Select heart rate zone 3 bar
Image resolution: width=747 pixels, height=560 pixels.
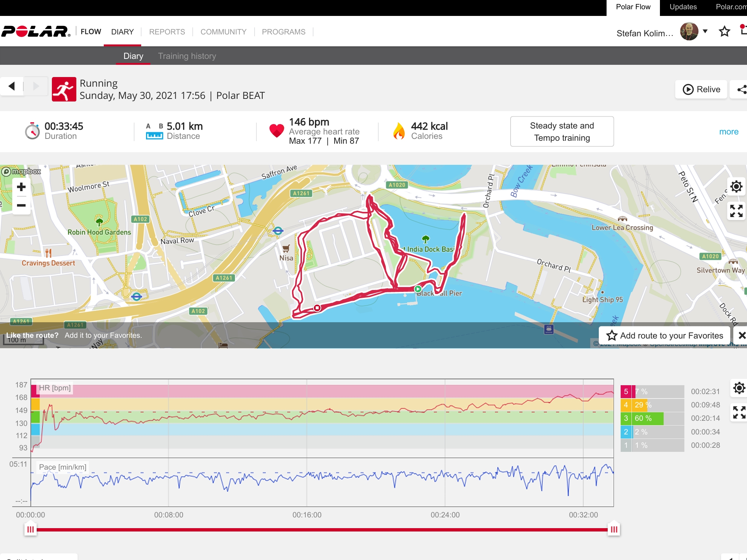653,418
